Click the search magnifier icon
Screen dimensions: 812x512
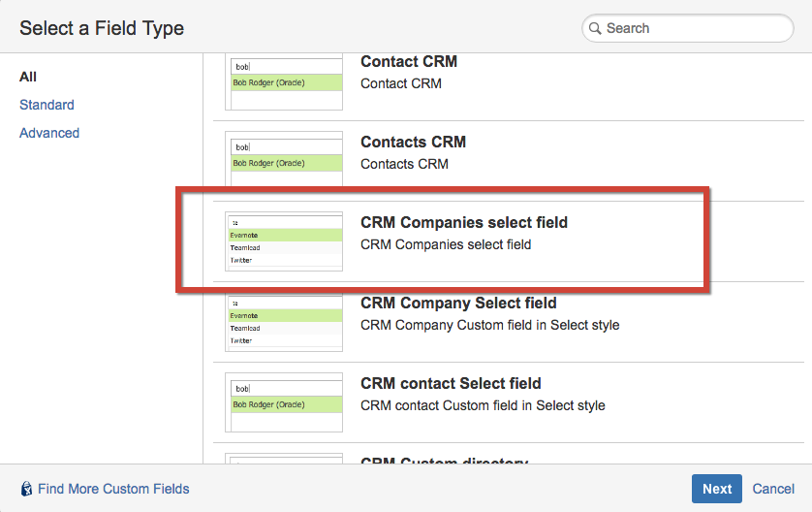pos(595,28)
